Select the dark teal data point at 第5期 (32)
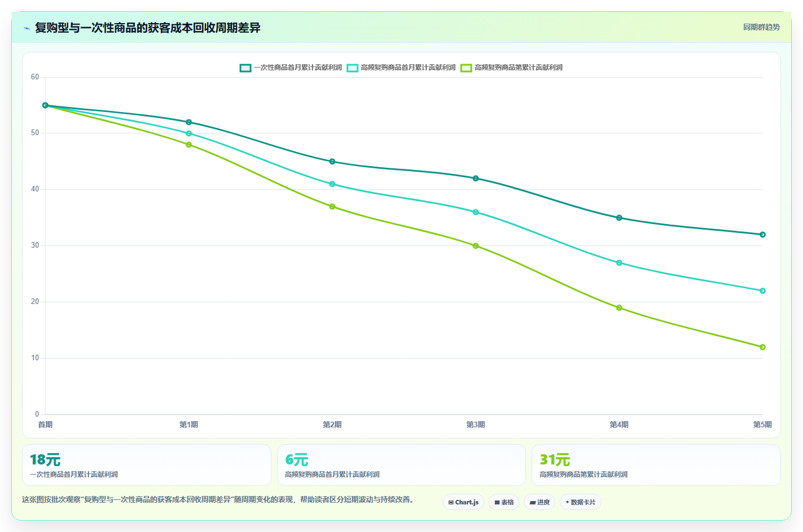Viewport: 803px width, 532px height. pyautogui.click(x=762, y=235)
